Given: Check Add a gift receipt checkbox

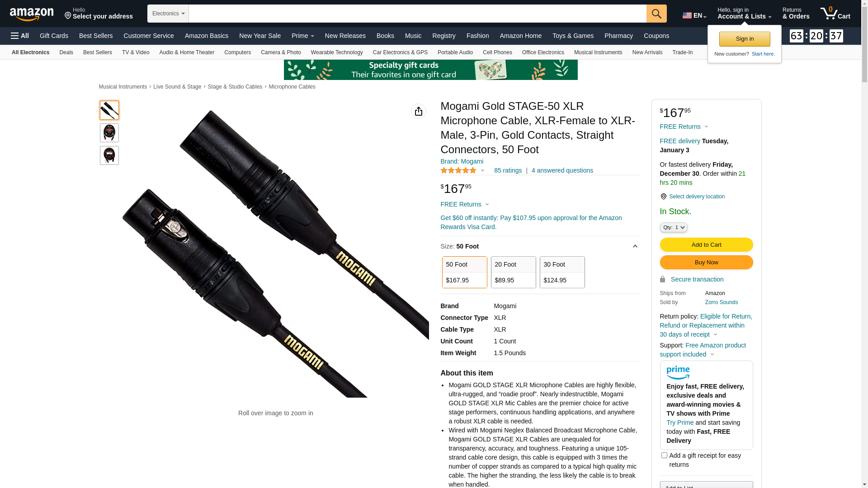Looking at the screenshot, I should [664, 455].
